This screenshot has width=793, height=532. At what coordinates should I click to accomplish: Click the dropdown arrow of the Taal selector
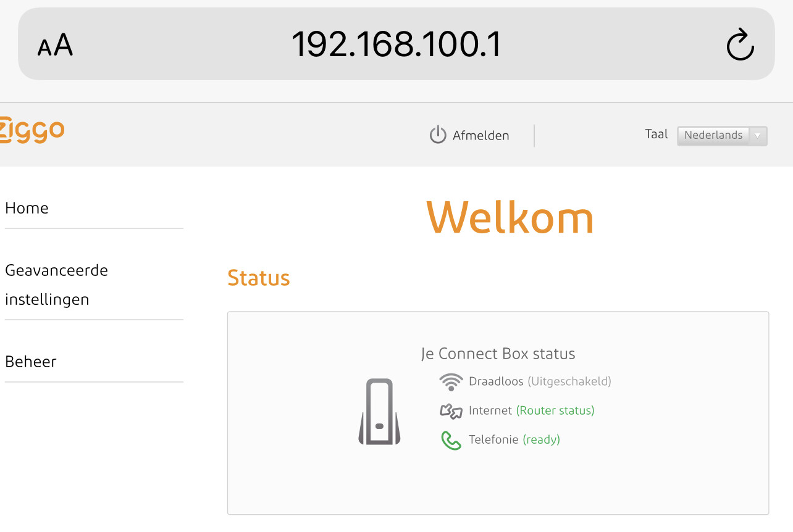coord(758,136)
